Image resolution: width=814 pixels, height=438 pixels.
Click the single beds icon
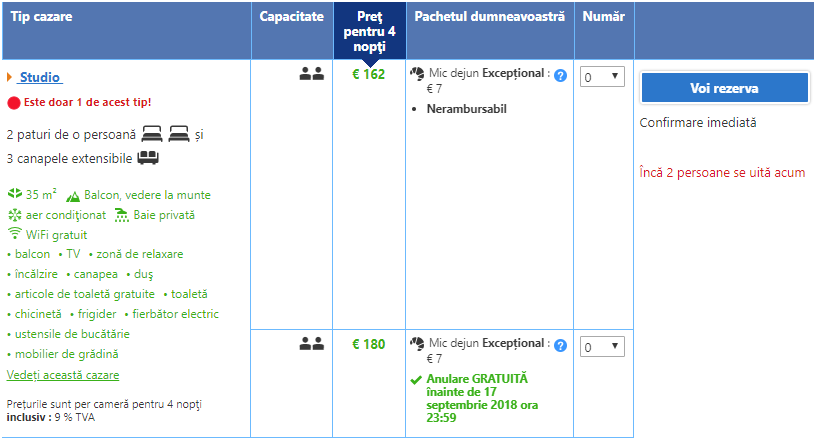click(x=165, y=134)
